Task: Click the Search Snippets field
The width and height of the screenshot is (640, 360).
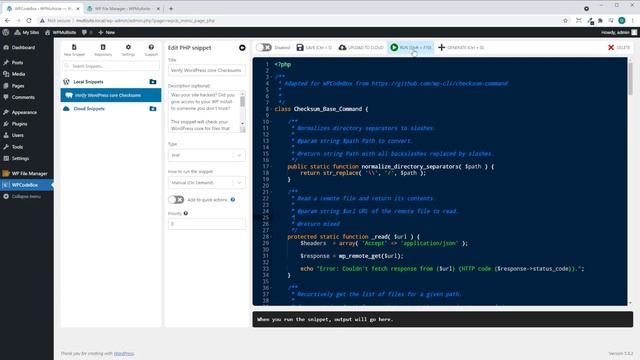Action: click(111, 66)
